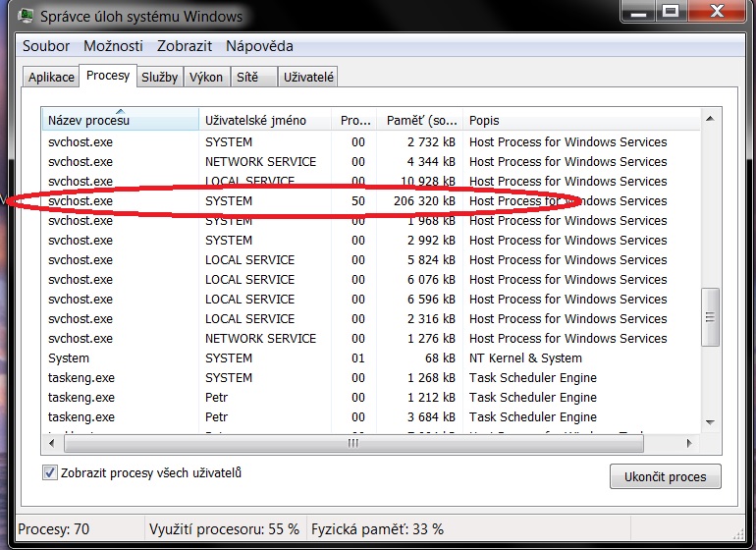Viewport: 756px width, 550px height.
Task: Sort by the "Paměť" column header
Action: click(x=420, y=121)
